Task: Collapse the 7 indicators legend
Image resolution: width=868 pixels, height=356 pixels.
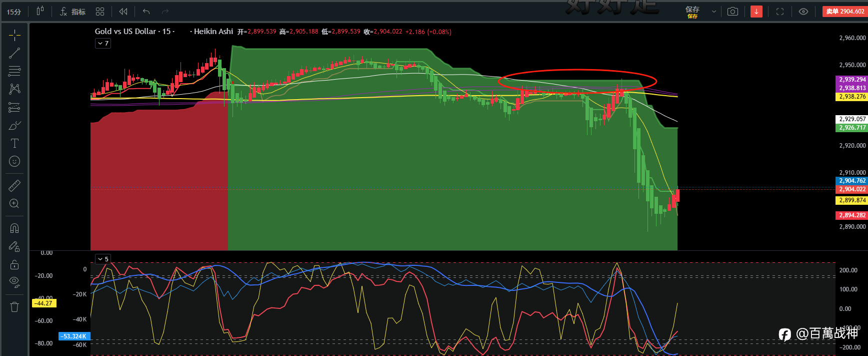Action: tap(103, 44)
